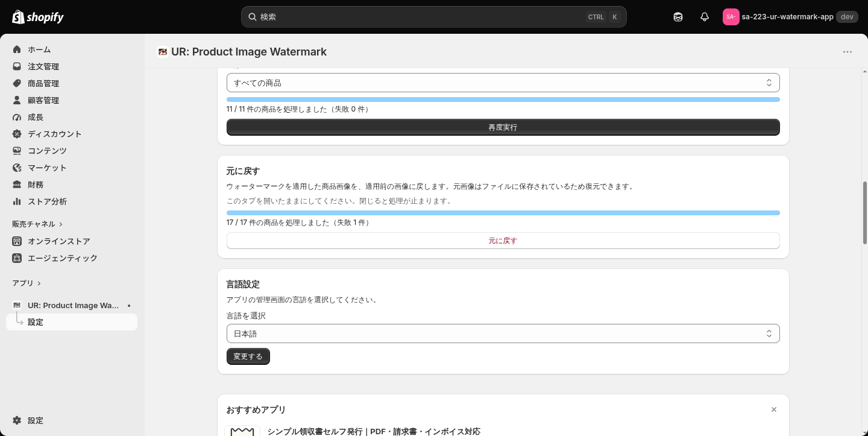Open the Sidekick assistant icon

point(678,17)
